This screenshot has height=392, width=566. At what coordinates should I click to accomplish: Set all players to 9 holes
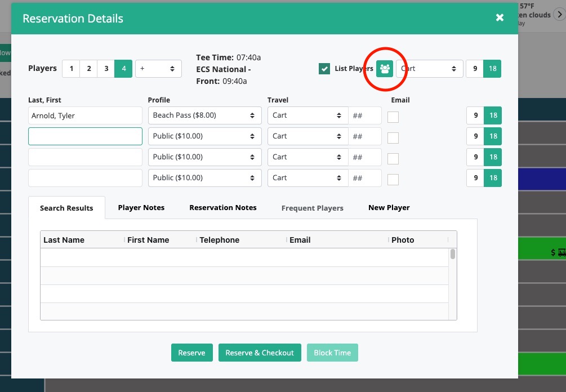pos(475,69)
